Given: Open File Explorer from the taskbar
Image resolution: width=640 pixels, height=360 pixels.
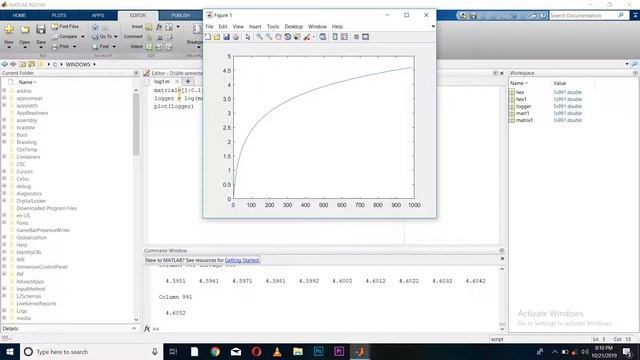Looking at the screenshot, I should click(298, 352).
